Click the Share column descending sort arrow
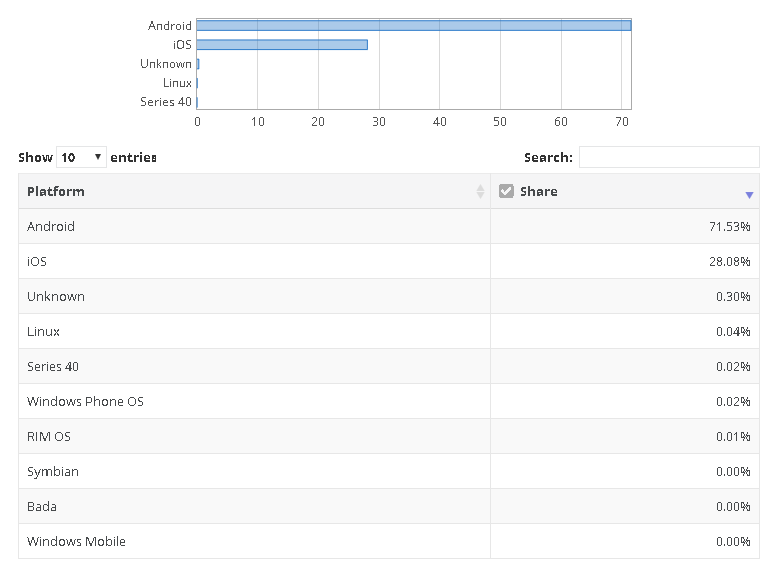Viewport: 784px width, 562px height. (749, 195)
